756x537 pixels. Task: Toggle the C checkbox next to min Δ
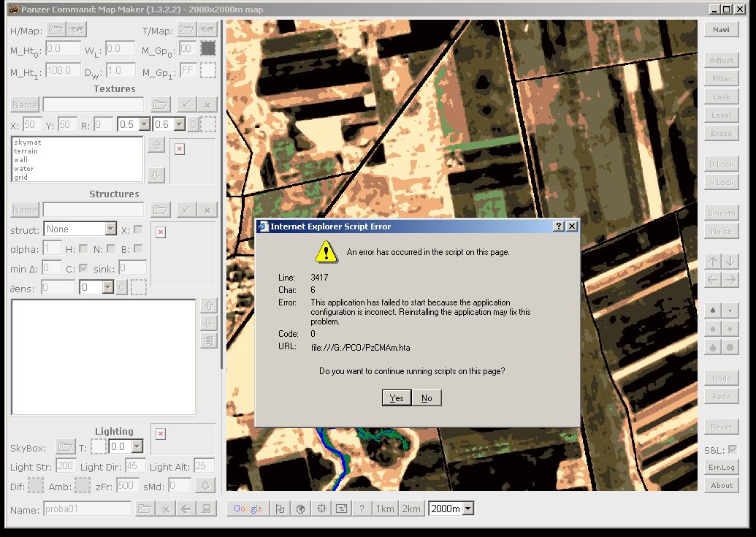pos(83,268)
